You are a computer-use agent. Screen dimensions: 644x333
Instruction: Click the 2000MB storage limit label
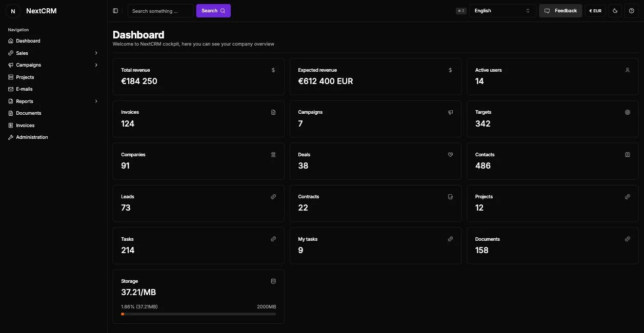pyautogui.click(x=267, y=307)
